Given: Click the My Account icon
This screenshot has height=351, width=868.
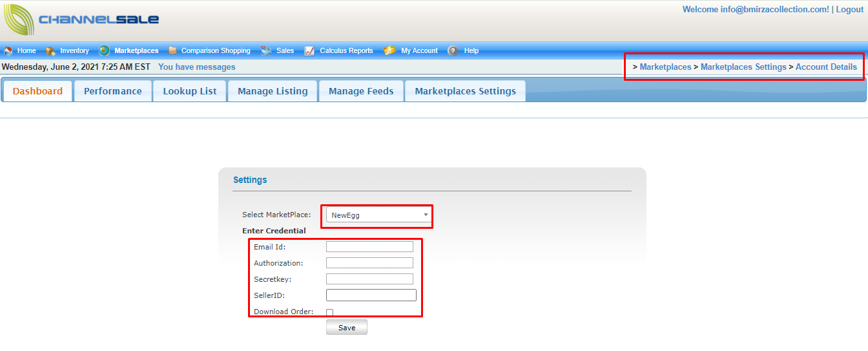Looking at the screenshot, I should [389, 50].
